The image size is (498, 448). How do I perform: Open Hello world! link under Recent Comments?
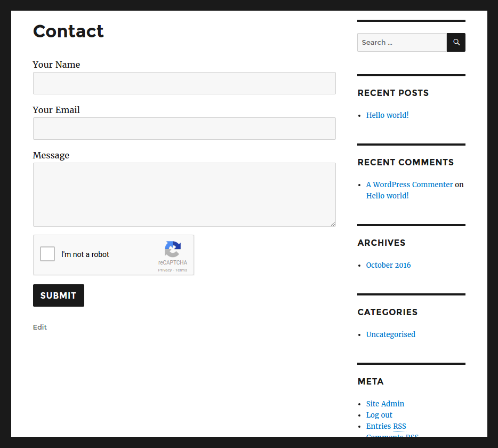click(x=387, y=196)
